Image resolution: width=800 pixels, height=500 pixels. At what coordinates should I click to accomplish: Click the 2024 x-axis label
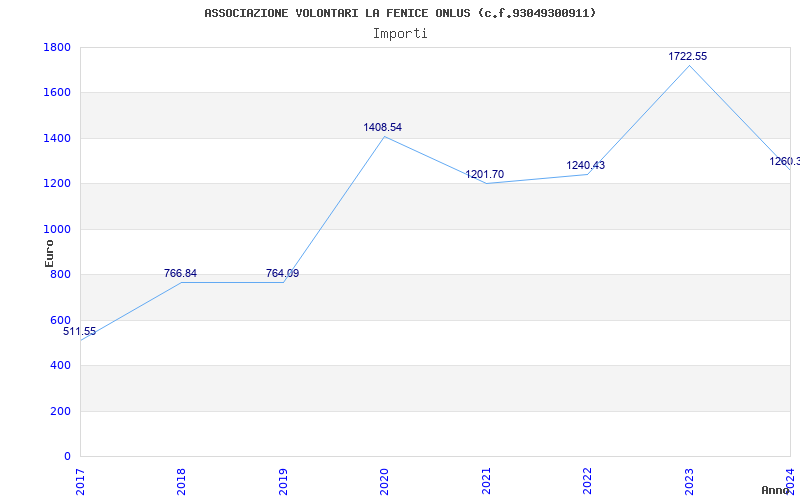click(x=790, y=481)
